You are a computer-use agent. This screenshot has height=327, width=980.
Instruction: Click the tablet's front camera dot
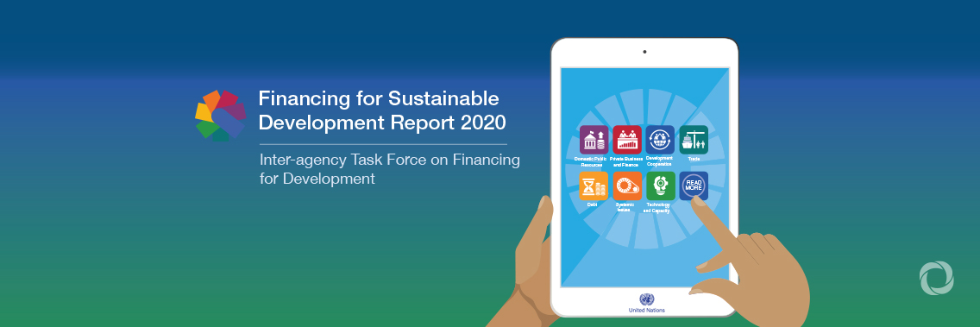point(644,52)
